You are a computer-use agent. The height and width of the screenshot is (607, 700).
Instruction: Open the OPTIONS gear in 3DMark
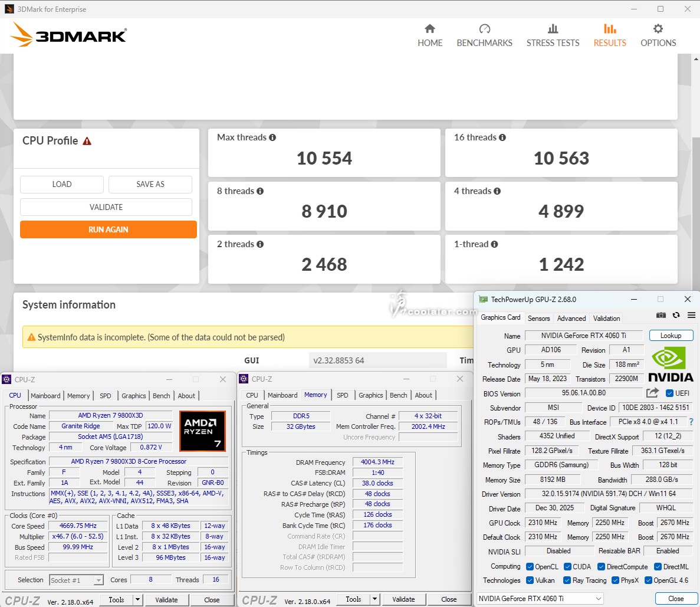coord(658,35)
